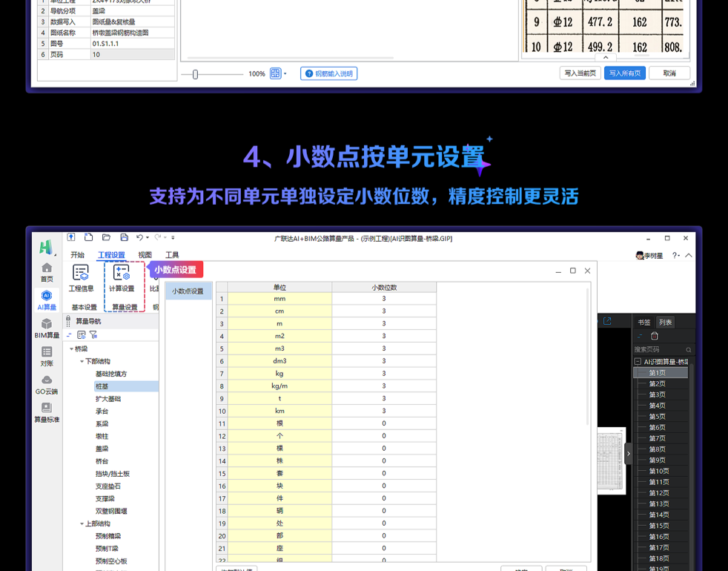
Task: Click the collapse-all icon under 算量导航
Action: coord(69,334)
